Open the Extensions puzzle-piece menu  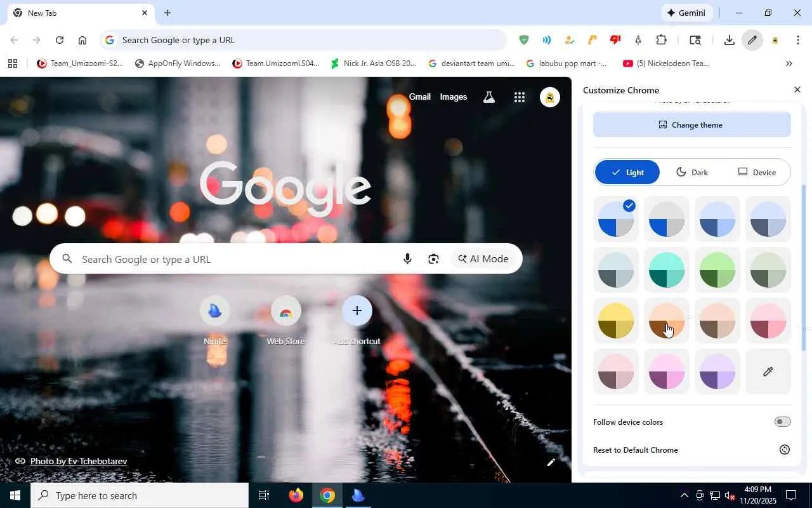coord(661,40)
